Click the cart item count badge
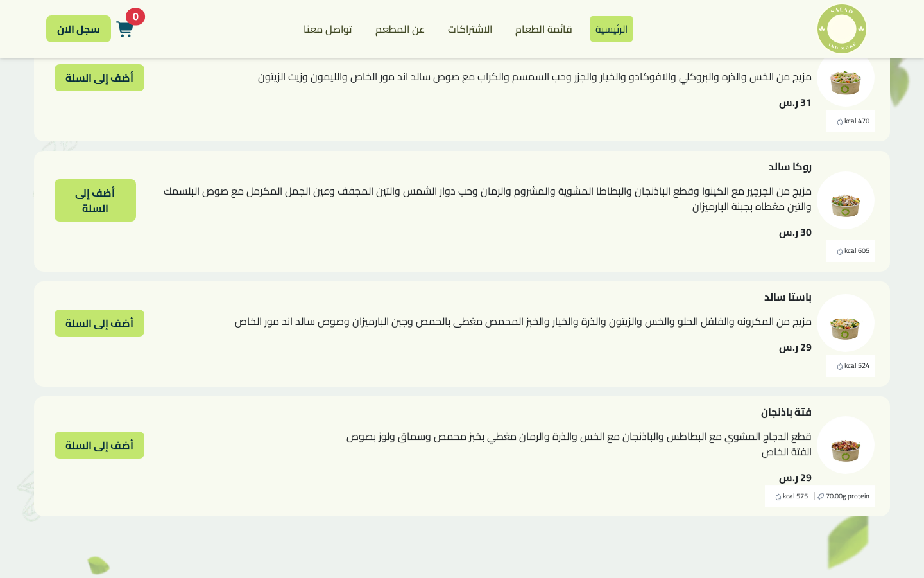The width and height of the screenshot is (924, 578). (x=135, y=17)
